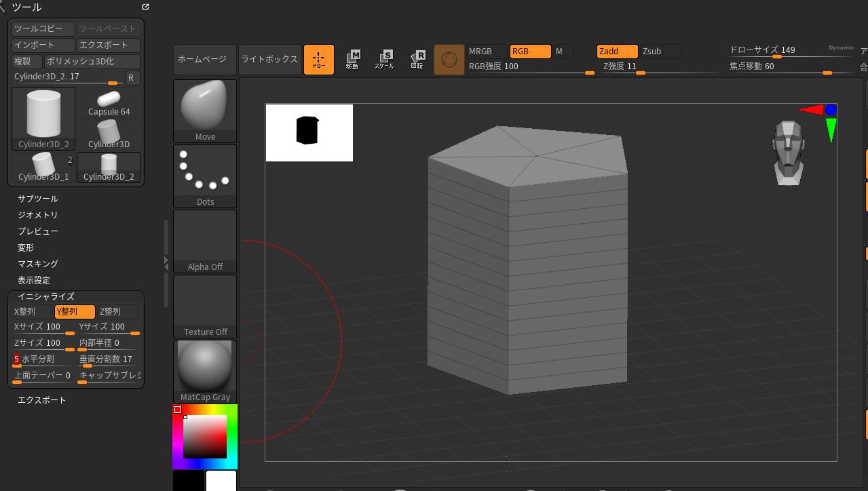This screenshot has width=868, height=491.
Task: Open the Dots stroke selector
Action: coord(205,176)
